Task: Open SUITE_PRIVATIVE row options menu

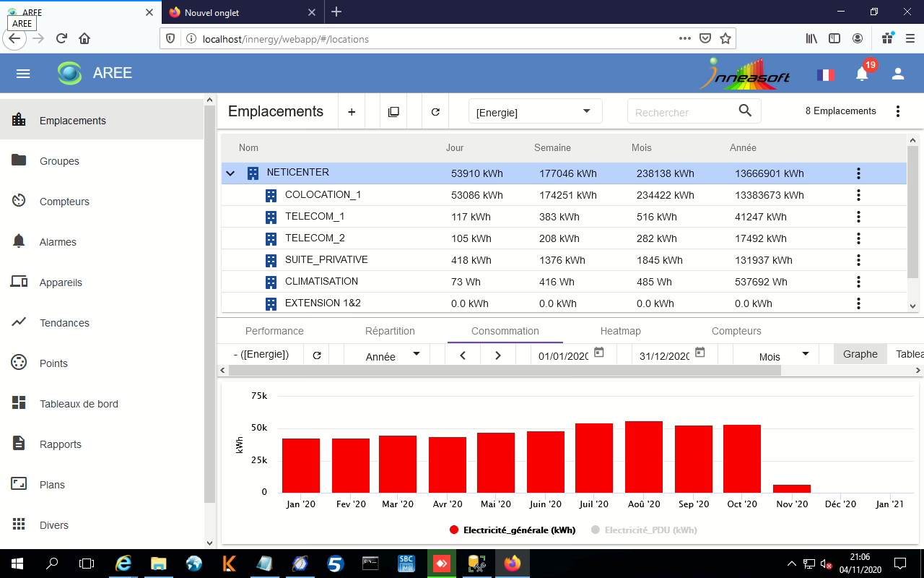Action: [x=858, y=260]
